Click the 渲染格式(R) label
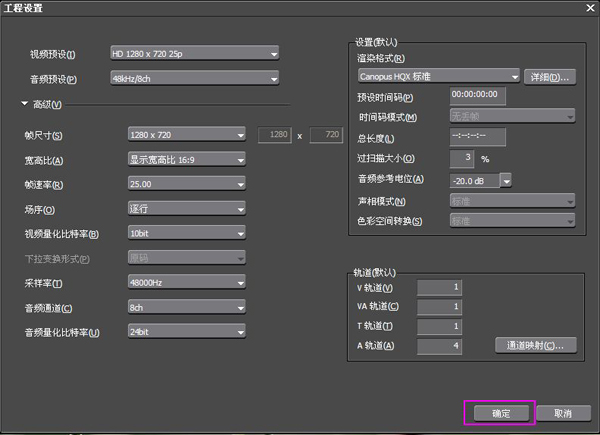This screenshot has height=435, width=600. coord(381,58)
